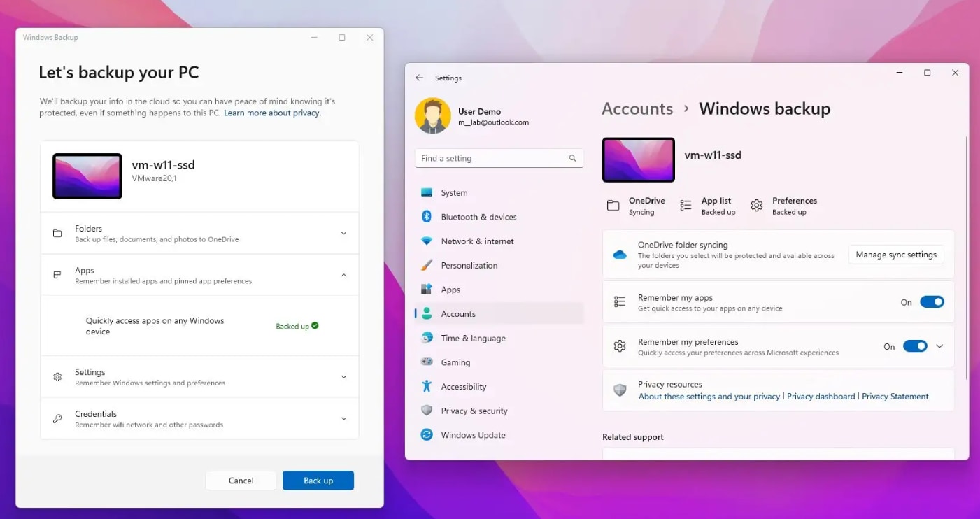This screenshot has height=519, width=980.
Task: Open Bluetooth & devices settings
Action: 499,217
